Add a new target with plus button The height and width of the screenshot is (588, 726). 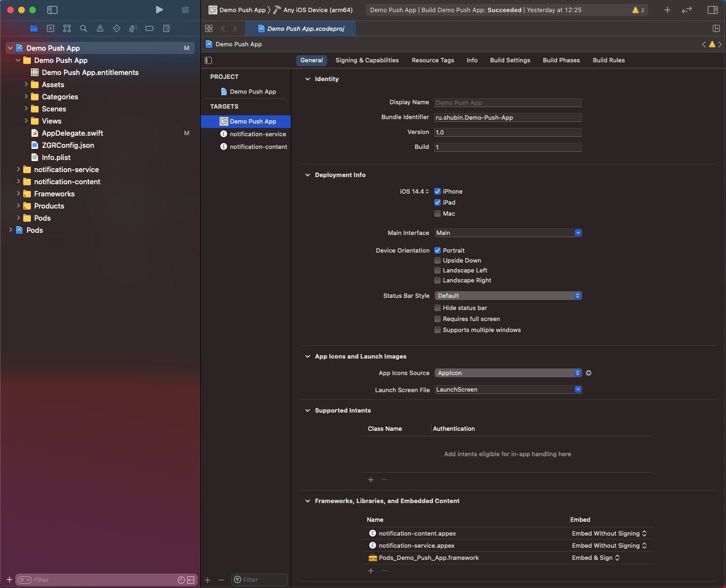(x=207, y=580)
